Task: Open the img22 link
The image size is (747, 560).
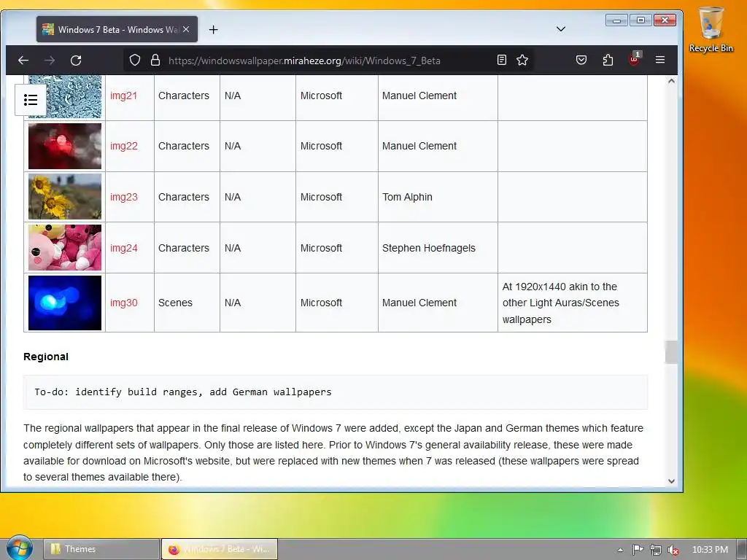Action: 124,146
